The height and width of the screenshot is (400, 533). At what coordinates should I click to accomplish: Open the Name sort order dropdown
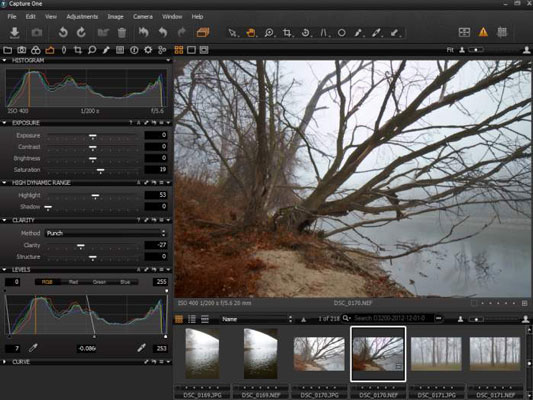(257, 319)
